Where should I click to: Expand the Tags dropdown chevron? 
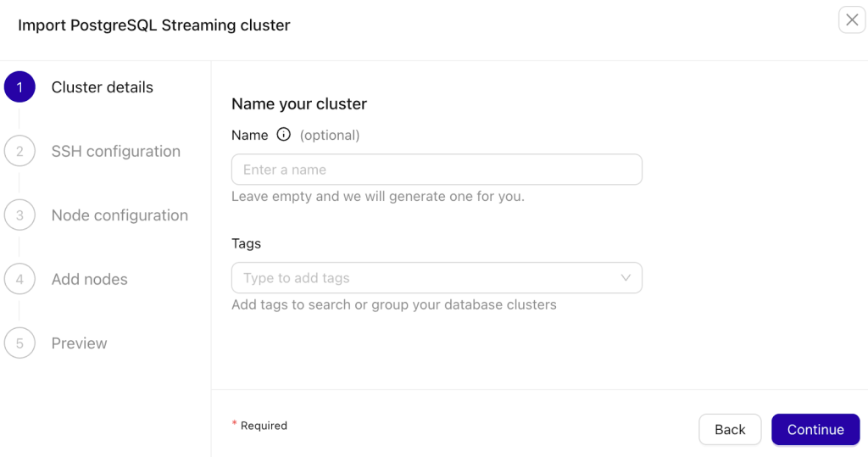coord(626,278)
